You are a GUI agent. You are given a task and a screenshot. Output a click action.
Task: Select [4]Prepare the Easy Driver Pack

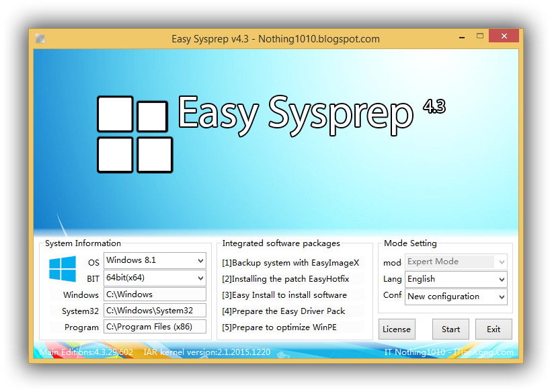[x=283, y=311]
